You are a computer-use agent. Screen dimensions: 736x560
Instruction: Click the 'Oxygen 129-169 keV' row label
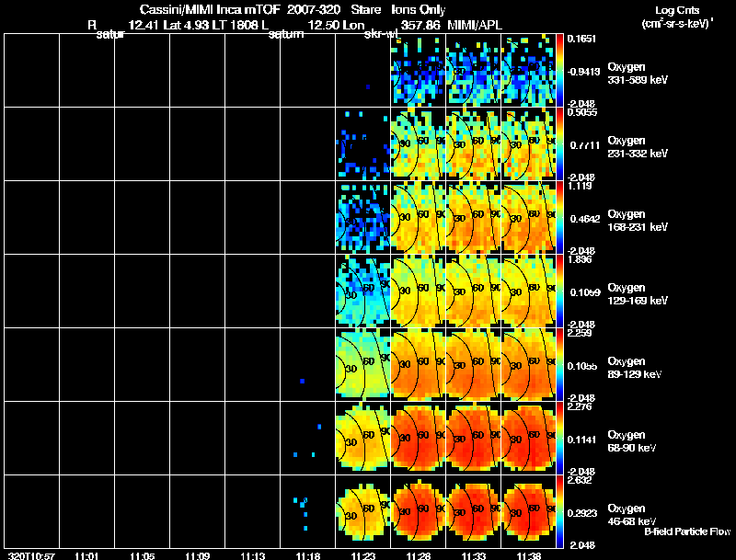coord(638,294)
